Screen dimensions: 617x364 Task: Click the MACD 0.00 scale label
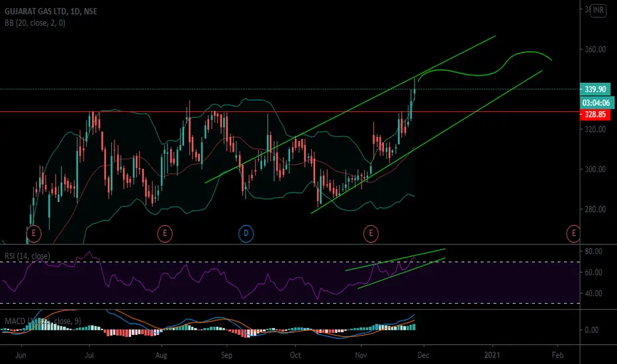(591, 330)
